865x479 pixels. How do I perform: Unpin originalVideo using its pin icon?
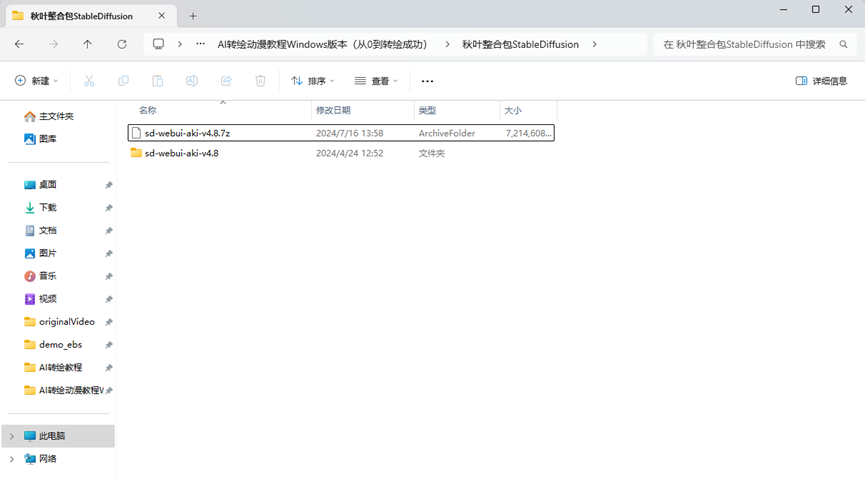click(x=109, y=322)
